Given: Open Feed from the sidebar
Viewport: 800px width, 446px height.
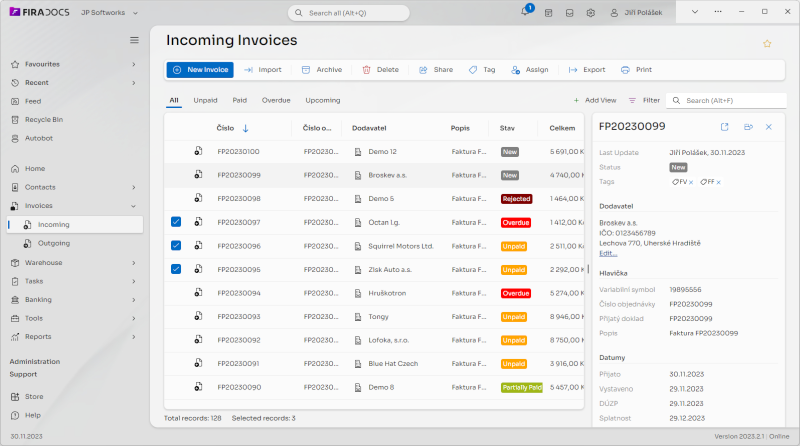Looking at the screenshot, I should 33,102.
